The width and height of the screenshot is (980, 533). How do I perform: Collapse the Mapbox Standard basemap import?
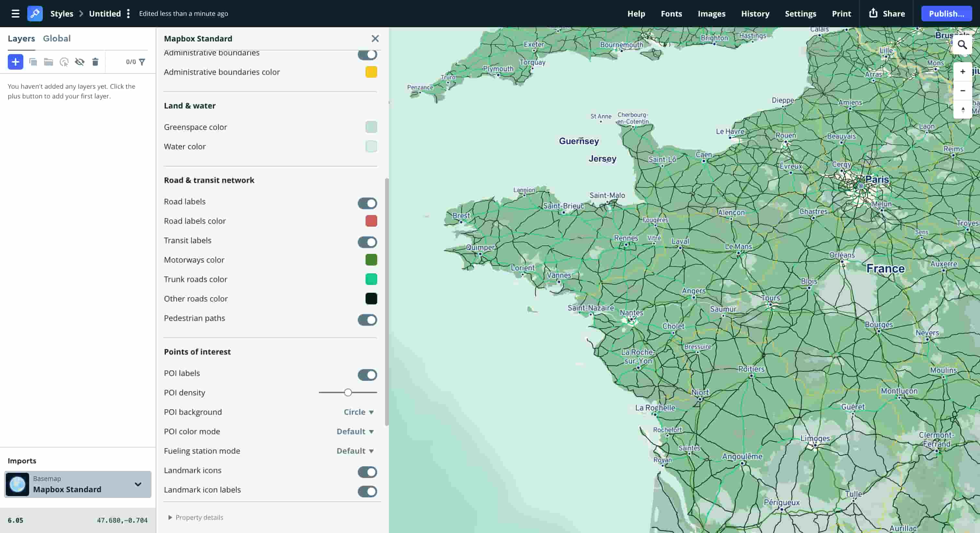(137, 484)
